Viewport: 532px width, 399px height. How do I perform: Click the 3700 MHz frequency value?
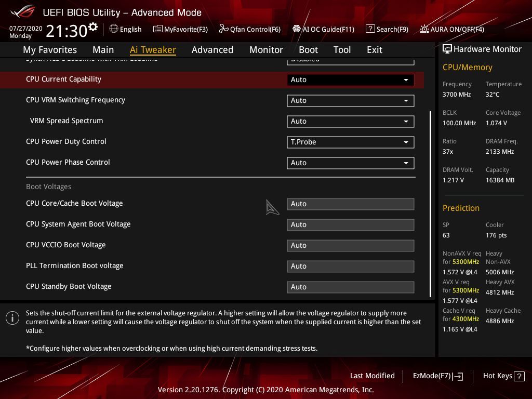point(456,95)
